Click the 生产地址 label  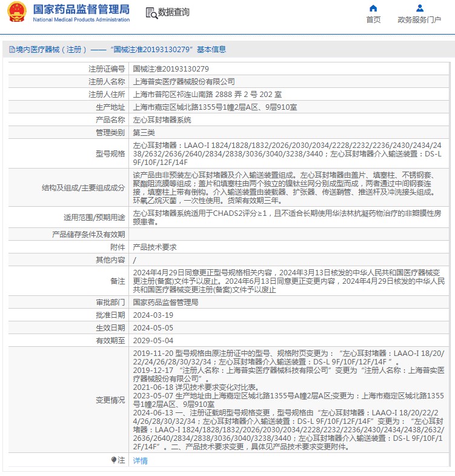click(x=110, y=107)
